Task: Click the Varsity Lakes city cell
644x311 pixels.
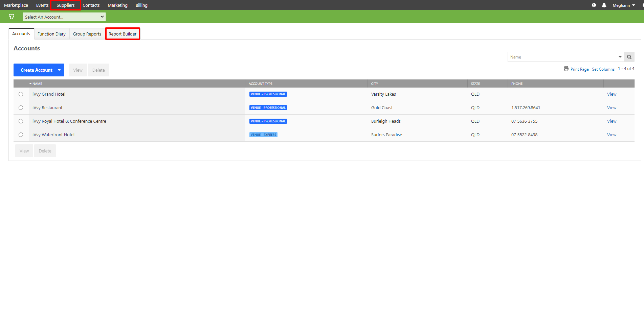Action: 383,94
